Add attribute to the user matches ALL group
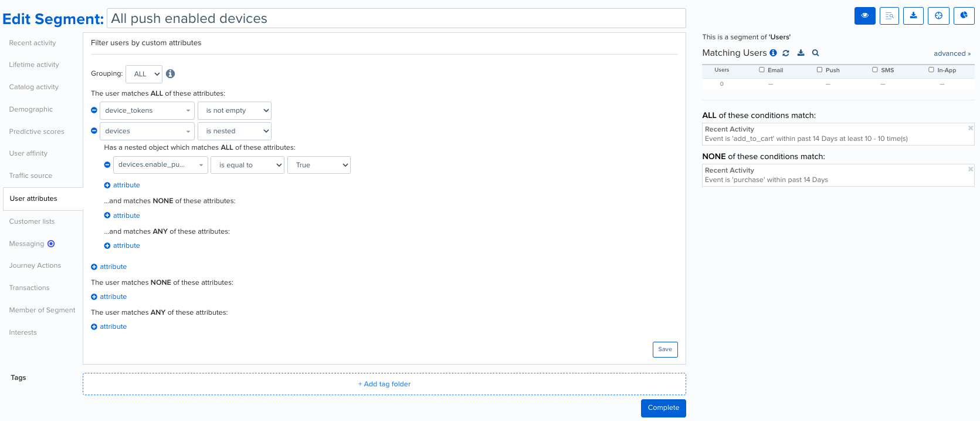Screen dimensions: 980x421 (109, 267)
